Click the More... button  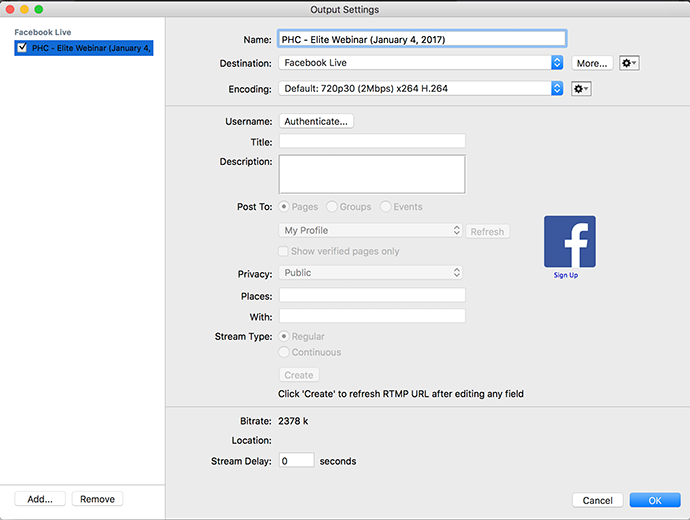tap(592, 63)
